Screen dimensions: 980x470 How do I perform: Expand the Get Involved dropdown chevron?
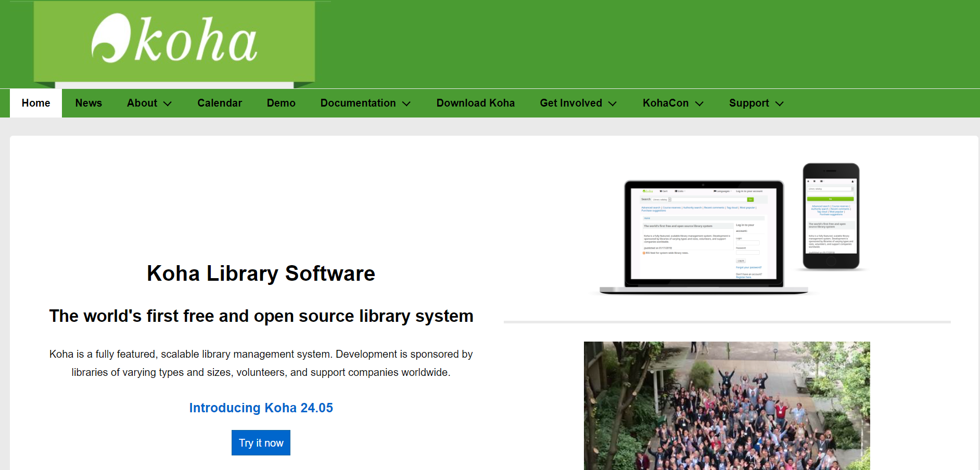(x=613, y=103)
